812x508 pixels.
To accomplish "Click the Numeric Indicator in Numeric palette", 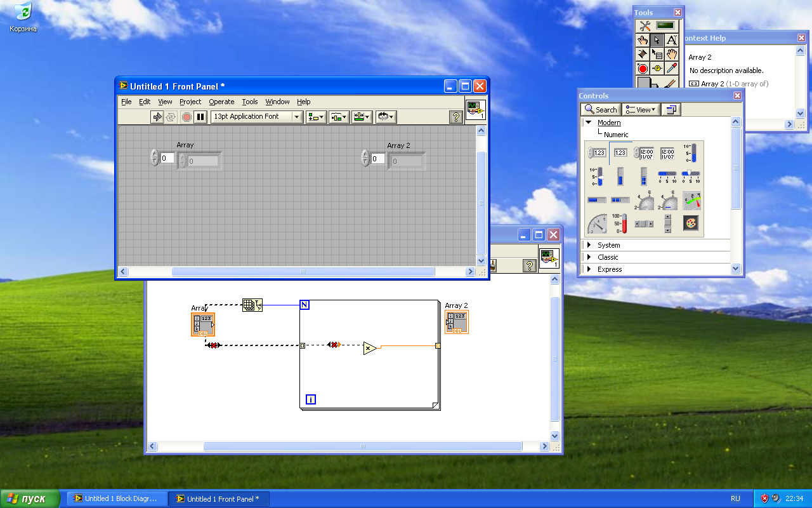I will [x=620, y=152].
